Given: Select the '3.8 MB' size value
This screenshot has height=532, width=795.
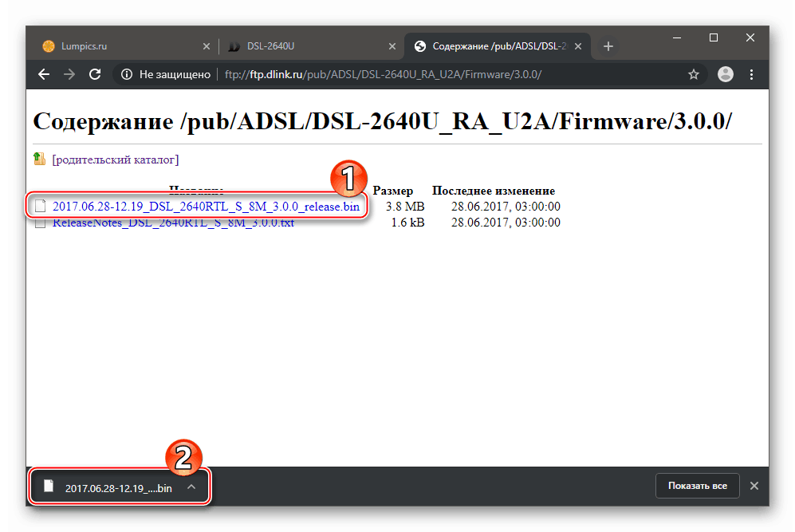Looking at the screenshot, I should [405, 207].
